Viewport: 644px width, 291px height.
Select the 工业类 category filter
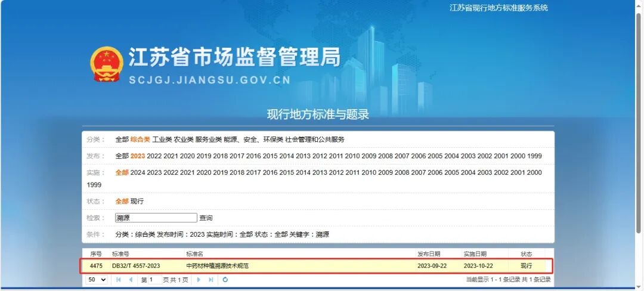[162, 140]
